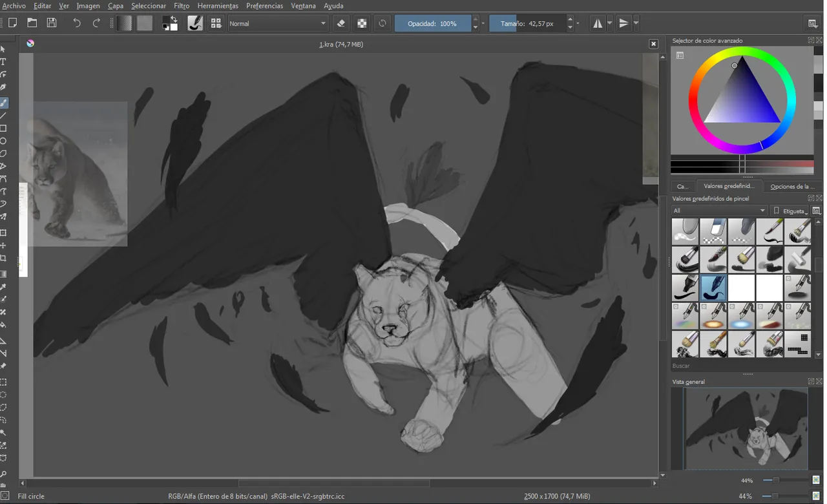This screenshot has width=827, height=504.
Task: Float the Valores predefinidos de pincel docker
Action: 811,198
